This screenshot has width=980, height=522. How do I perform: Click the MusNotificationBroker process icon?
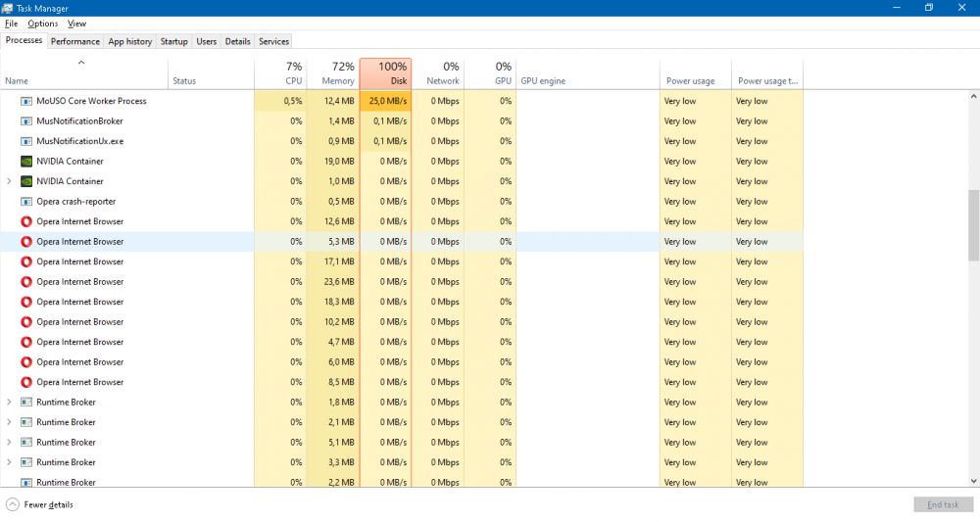coord(26,121)
